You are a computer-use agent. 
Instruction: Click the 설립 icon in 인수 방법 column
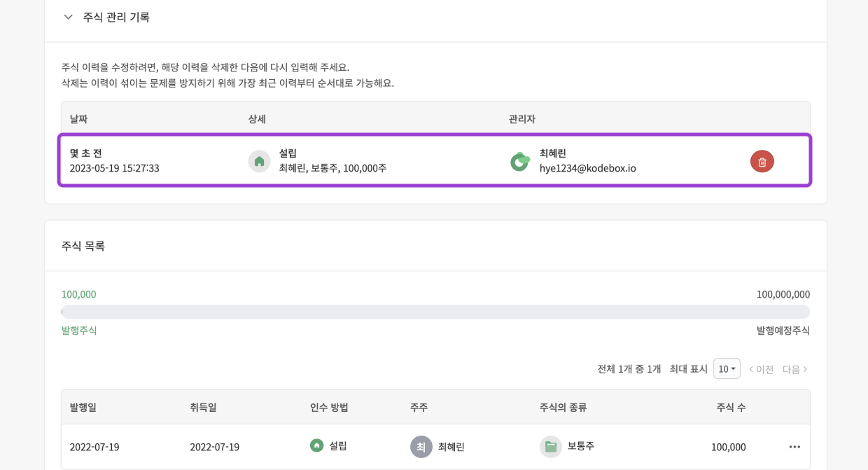pos(317,445)
